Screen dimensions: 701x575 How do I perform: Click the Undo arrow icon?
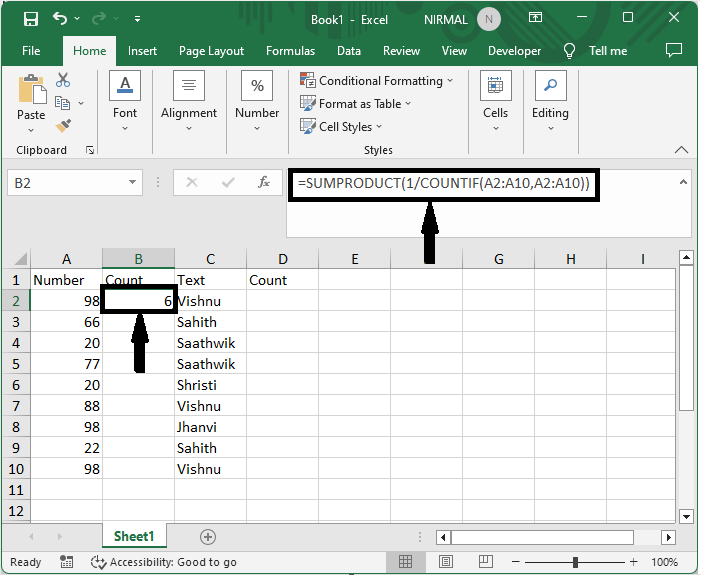pos(59,18)
